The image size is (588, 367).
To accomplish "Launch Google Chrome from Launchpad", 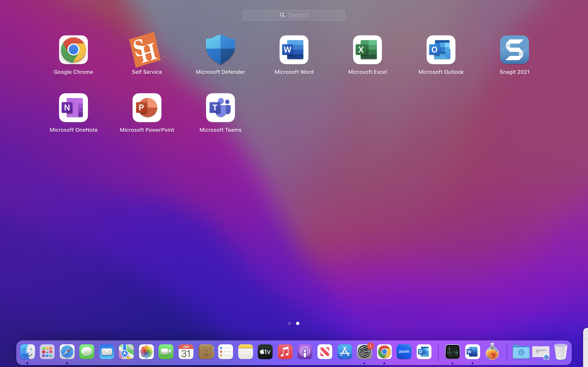I will click(x=73, y=50).
